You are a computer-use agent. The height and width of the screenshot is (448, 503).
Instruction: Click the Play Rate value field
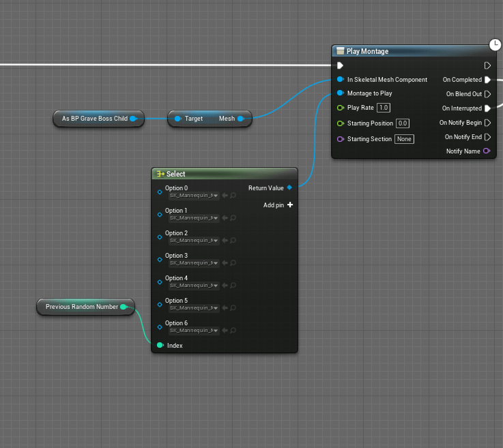(x=384, y=108)
